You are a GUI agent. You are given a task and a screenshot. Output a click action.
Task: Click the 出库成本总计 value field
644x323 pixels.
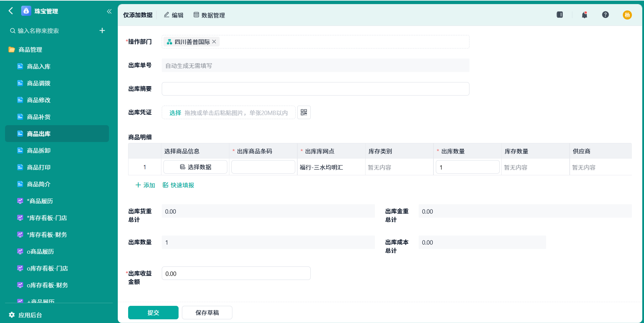482,242
